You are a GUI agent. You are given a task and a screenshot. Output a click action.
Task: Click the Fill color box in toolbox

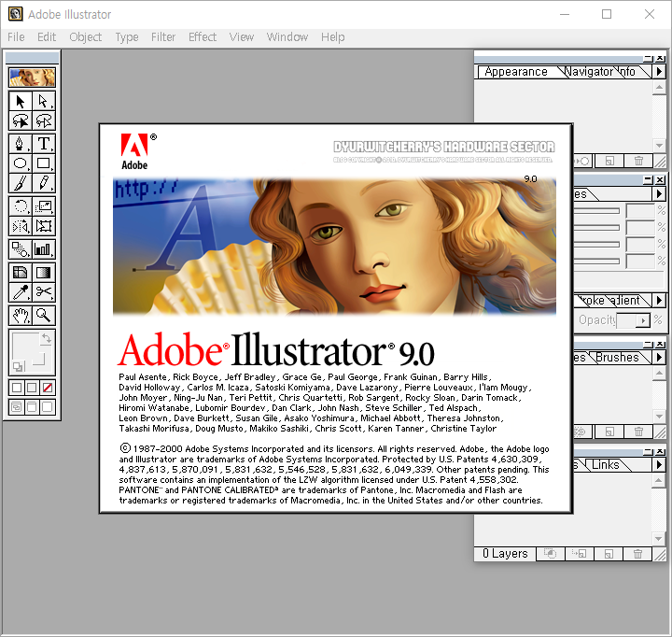pos(25,346)
